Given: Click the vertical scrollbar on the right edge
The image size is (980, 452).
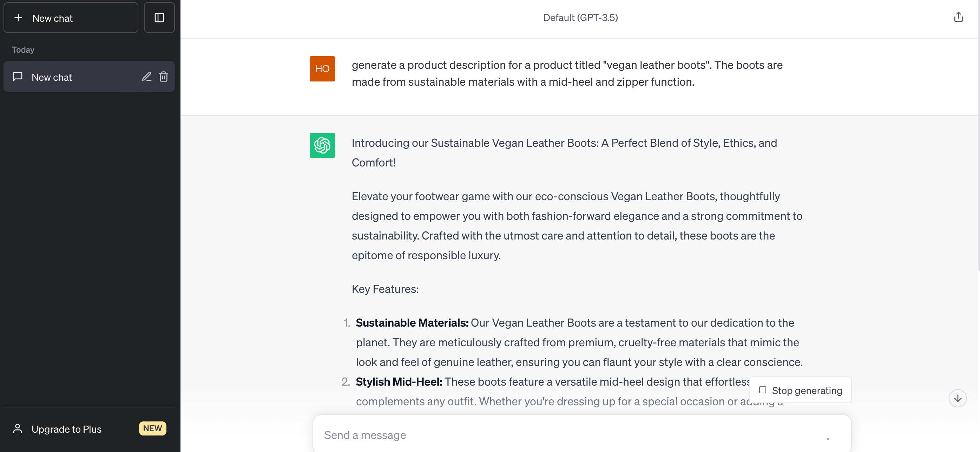Looking at the screenshot, I should coord(978,152).
